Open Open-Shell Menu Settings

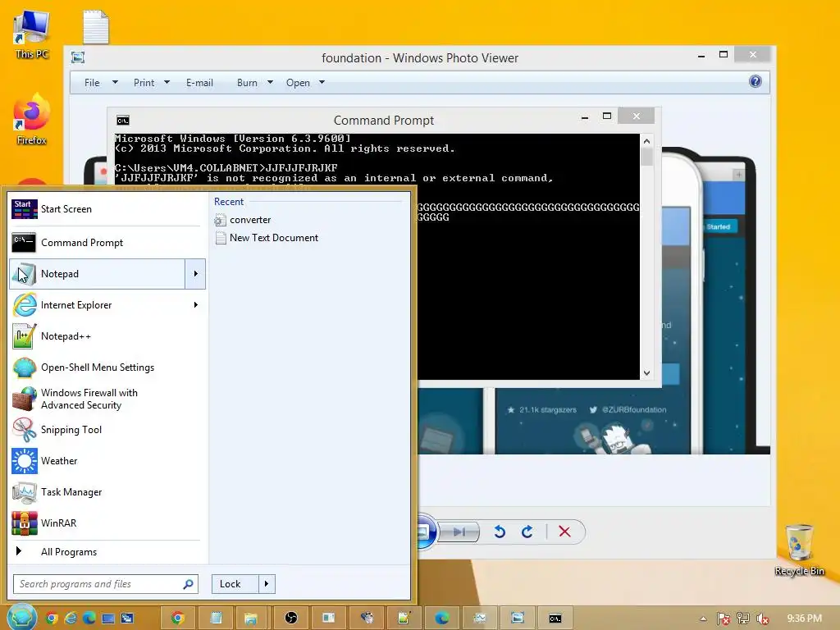point(106,367)
